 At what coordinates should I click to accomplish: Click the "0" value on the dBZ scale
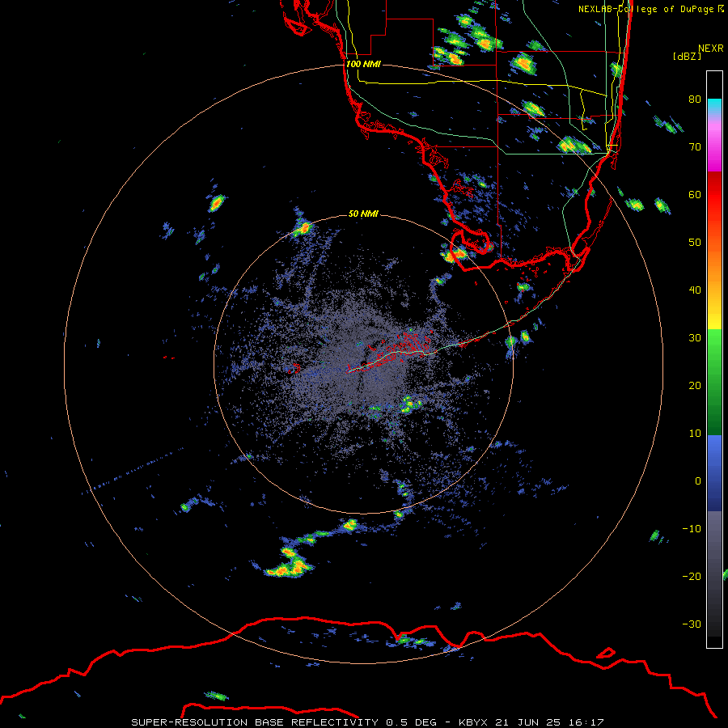(x=698, y=481)
